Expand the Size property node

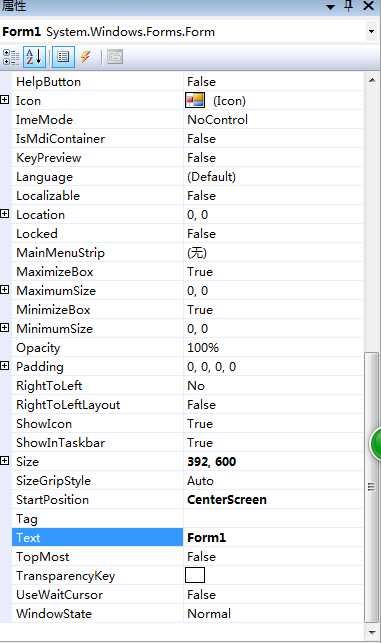pyautogui.click(x=5, y=461)
